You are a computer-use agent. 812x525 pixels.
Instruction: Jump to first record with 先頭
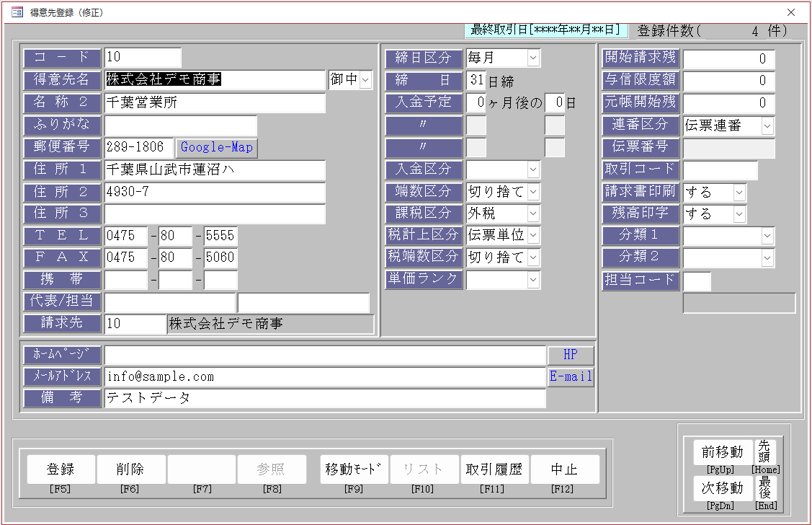pyautogui.click(x=765, y=452)
